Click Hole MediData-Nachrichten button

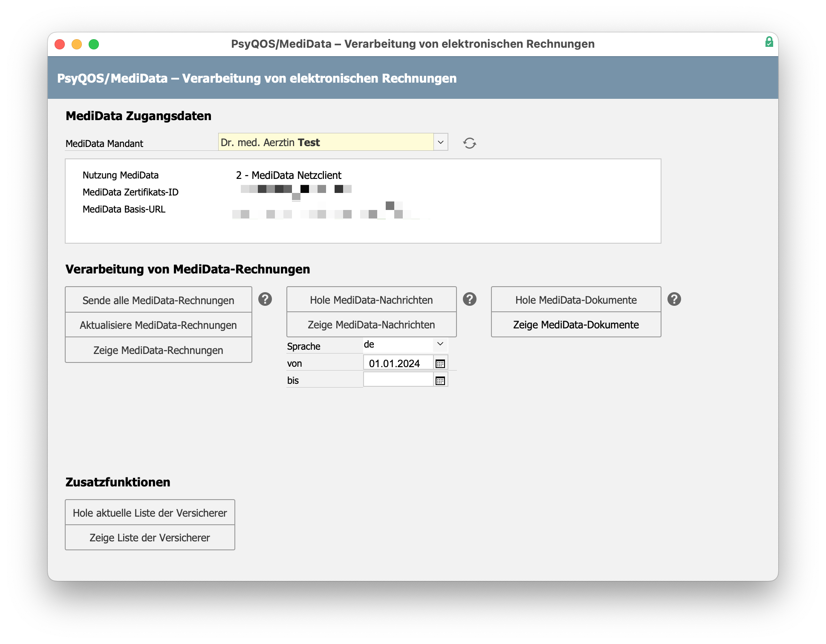click(x=371, y=299)
